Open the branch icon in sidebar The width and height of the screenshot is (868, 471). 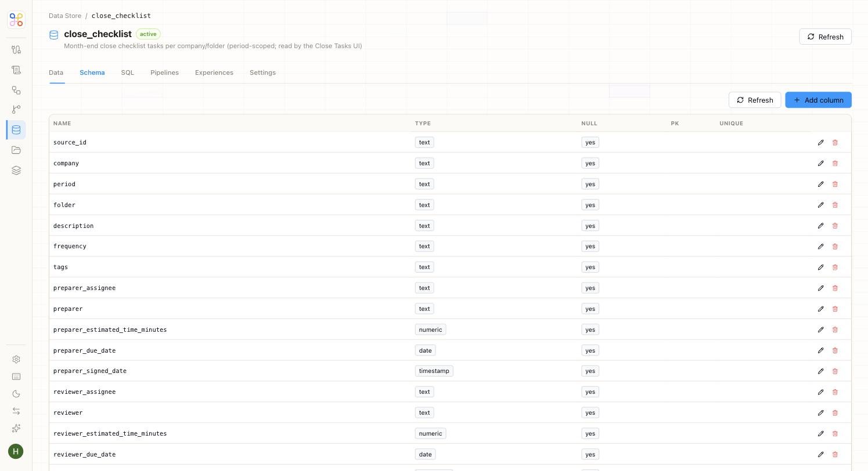tap(16, 110)
